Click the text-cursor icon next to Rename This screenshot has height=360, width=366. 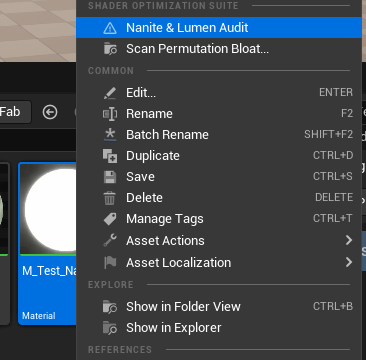tap(110, 114)
